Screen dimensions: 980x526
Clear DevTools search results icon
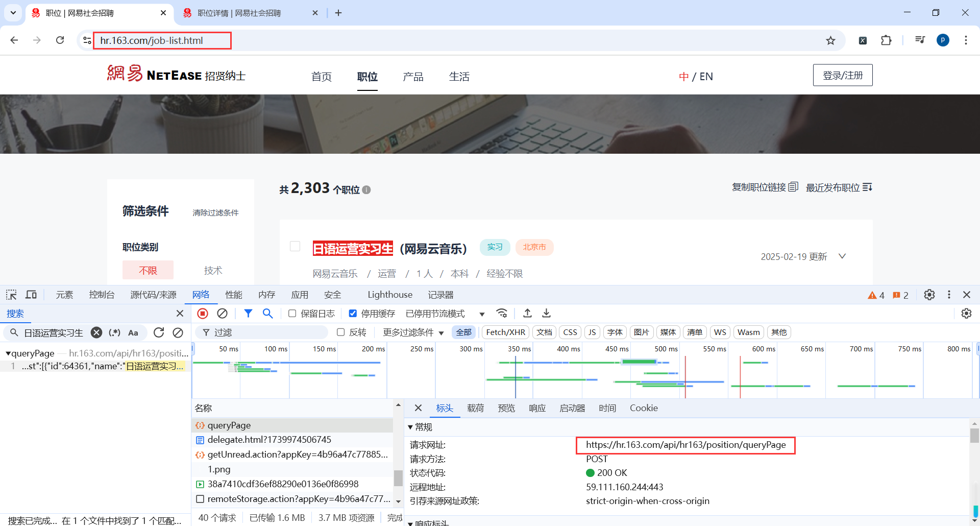coord(178,332)
